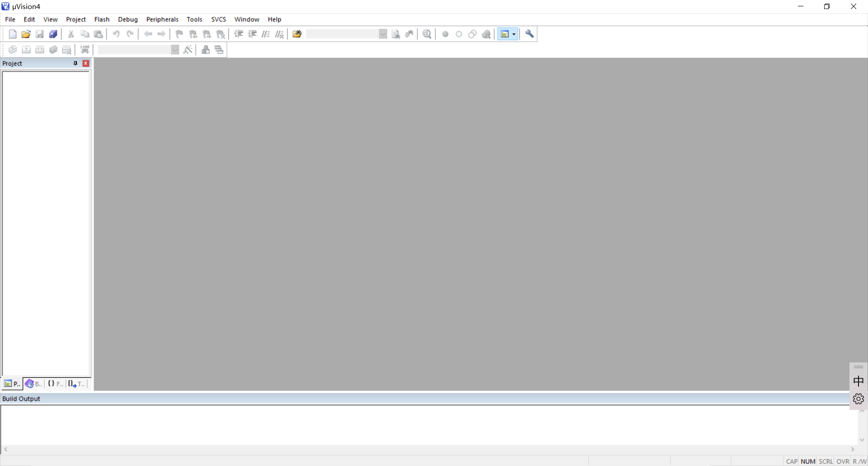
Task: Open Find in Files icon
Action: (297, 34)
